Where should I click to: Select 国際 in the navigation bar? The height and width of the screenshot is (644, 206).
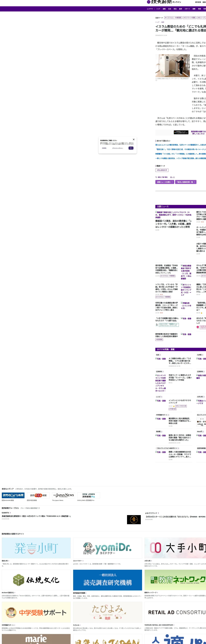pos(194,9)
